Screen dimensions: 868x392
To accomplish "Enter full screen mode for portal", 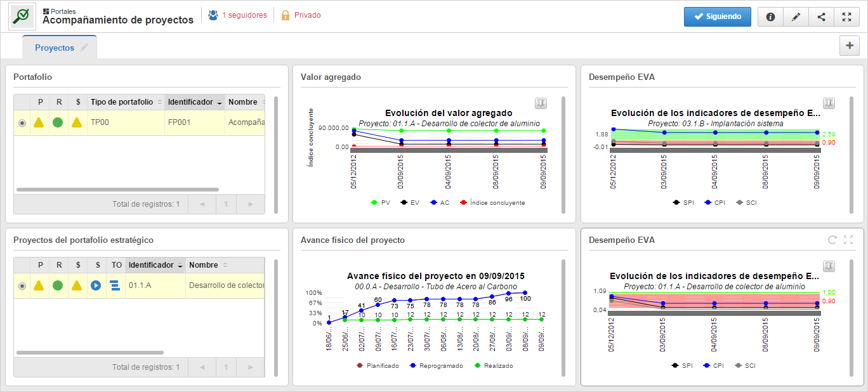I will point(846,17).
